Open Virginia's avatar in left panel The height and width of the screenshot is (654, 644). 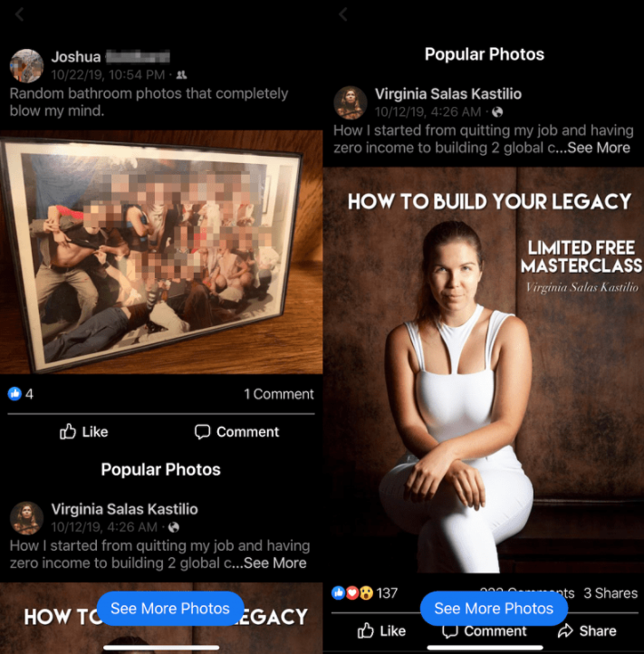[x=26, y=518]
